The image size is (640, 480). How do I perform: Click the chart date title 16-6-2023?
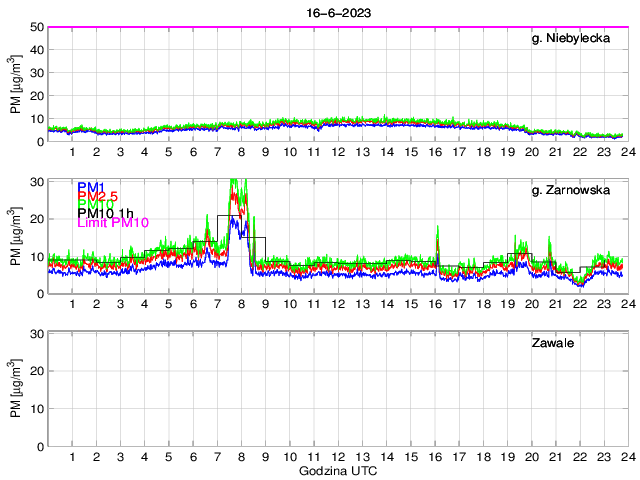(x=337, y=8)
